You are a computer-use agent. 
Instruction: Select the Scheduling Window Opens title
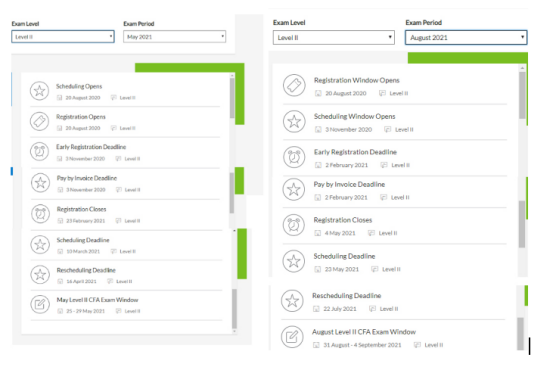click(x=354, y=117)
